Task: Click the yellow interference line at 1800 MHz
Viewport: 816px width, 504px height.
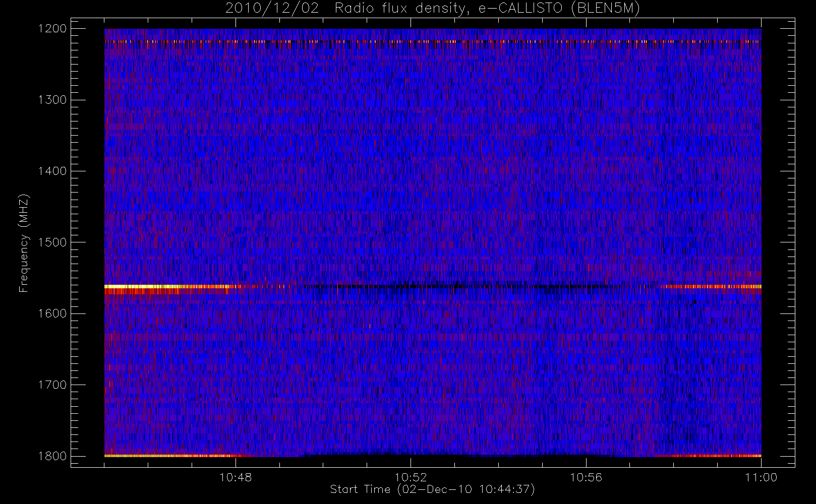Action: [x=170, y=456]
